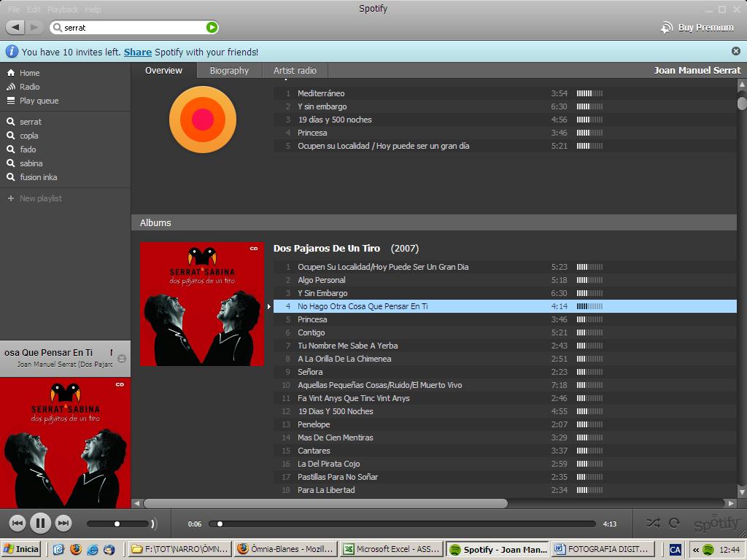747x560 pixels.
Task: Go back with the left navigation arrow
Action: point(15,27)
